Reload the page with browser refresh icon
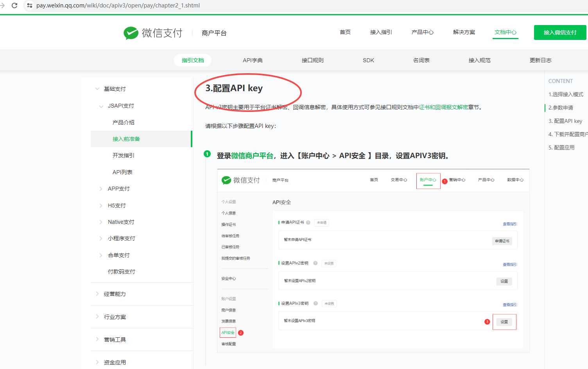Viewport: 588px width, 369px height. [x=14, y=5]
